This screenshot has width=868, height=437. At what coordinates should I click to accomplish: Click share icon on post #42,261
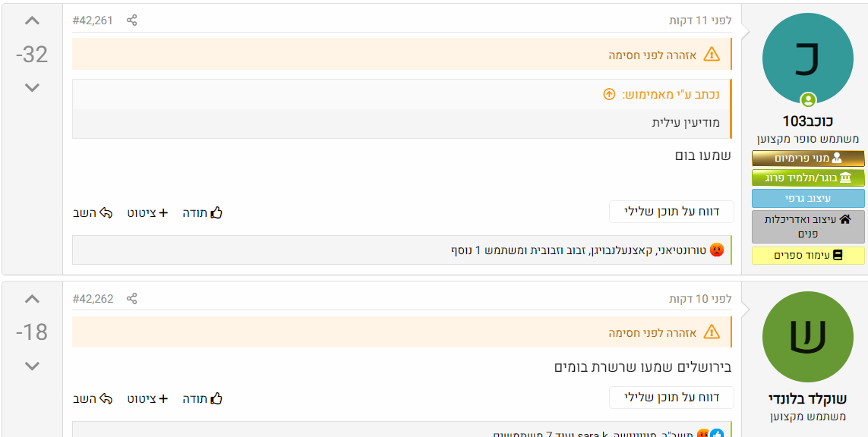pyautogui.click(x=131, y=20)
